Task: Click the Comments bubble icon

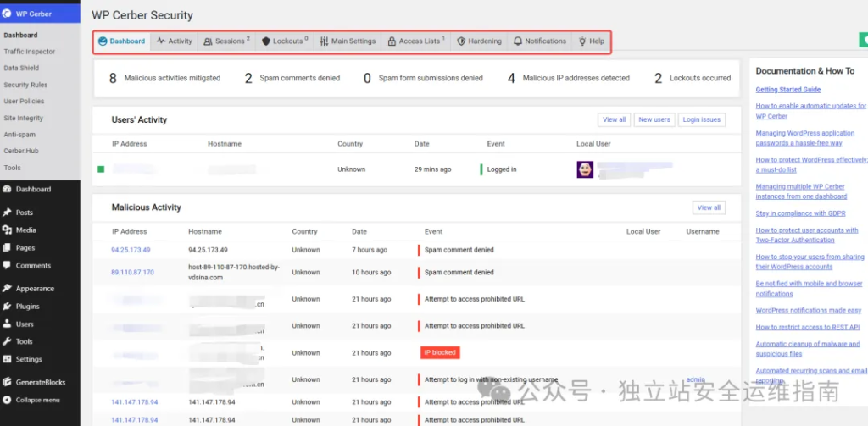Action: click(7, 266)
